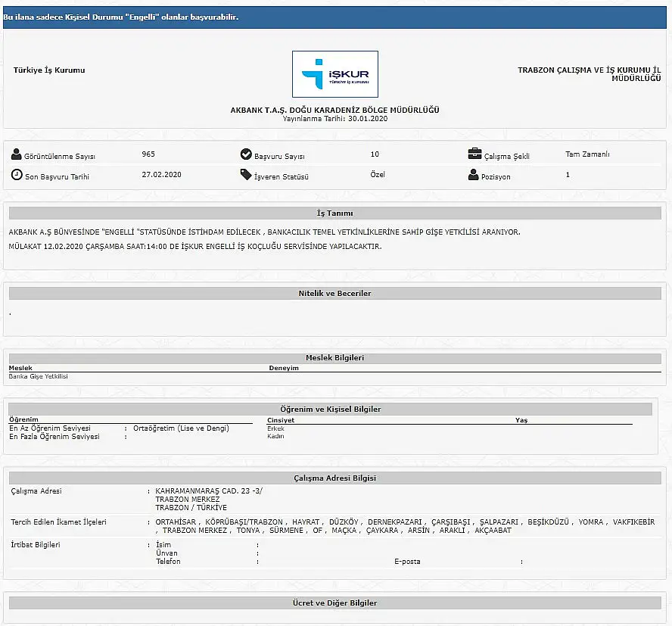
Task: Click the person icon beside Görüntülenme Sayısı
Action: (x=17, y=154)
